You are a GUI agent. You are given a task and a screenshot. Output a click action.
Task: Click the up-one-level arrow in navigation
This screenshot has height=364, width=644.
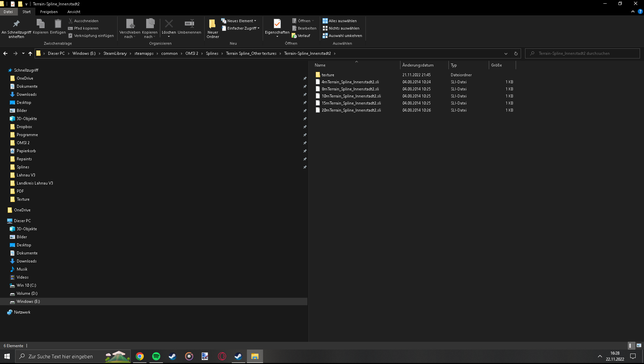tap(30, 53)
